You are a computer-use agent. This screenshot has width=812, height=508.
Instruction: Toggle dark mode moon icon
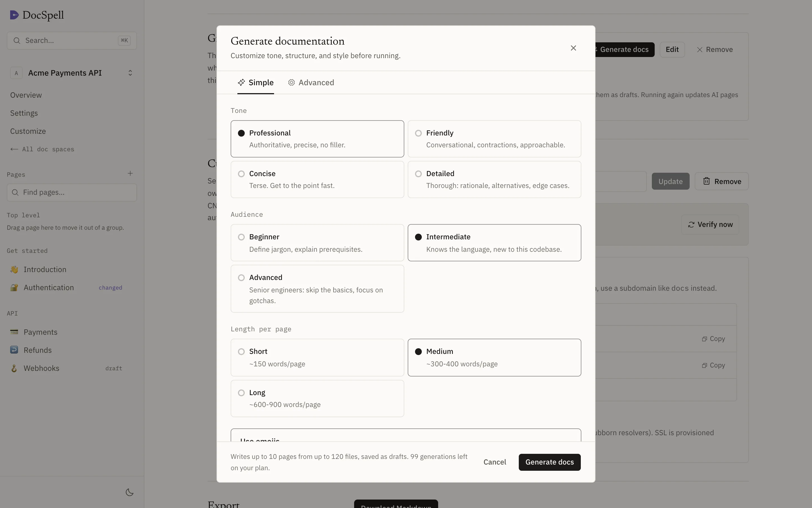click(129, 492)
